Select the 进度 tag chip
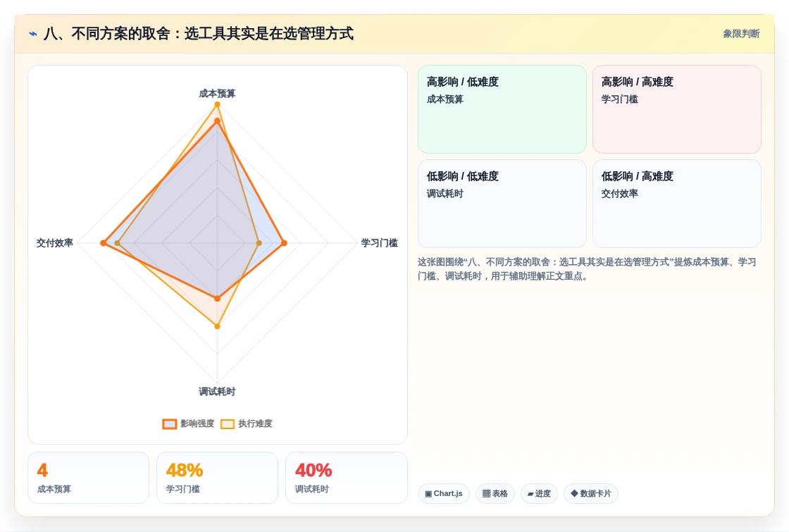 coord(539,494)
